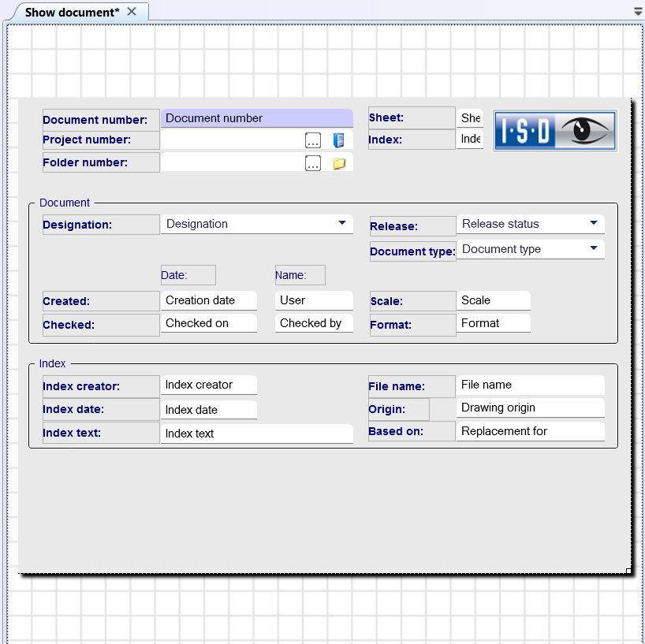Viewport: 645px width, 644px height.
Task: Click the ISD eye logo image
Action: 555,131
